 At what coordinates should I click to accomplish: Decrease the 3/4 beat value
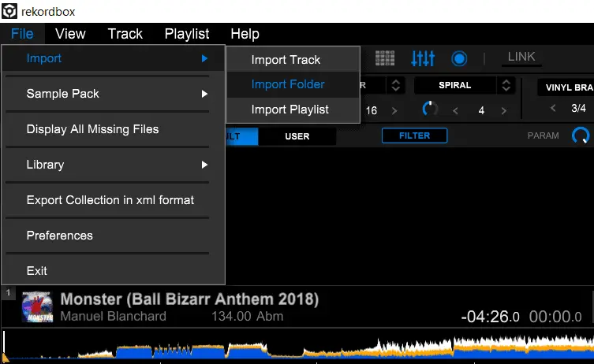pos(553,108)
